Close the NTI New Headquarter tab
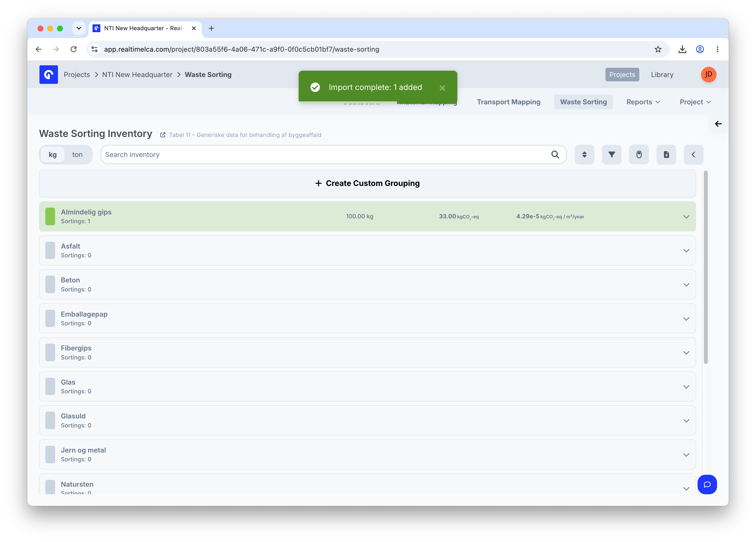Viewport: 756px width, 542px height. pos(194,28)
